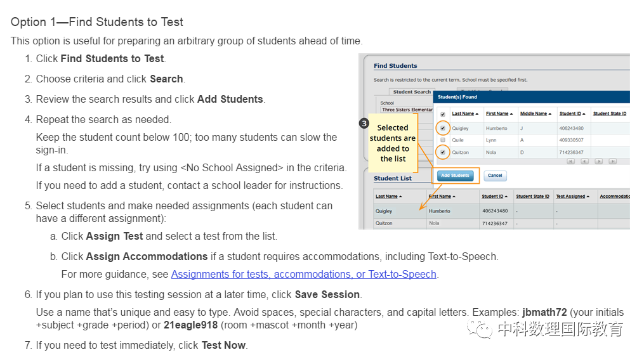Go to next page of Students Found results
This screenshot has height=357, width=644.
(x=599, y=161)
